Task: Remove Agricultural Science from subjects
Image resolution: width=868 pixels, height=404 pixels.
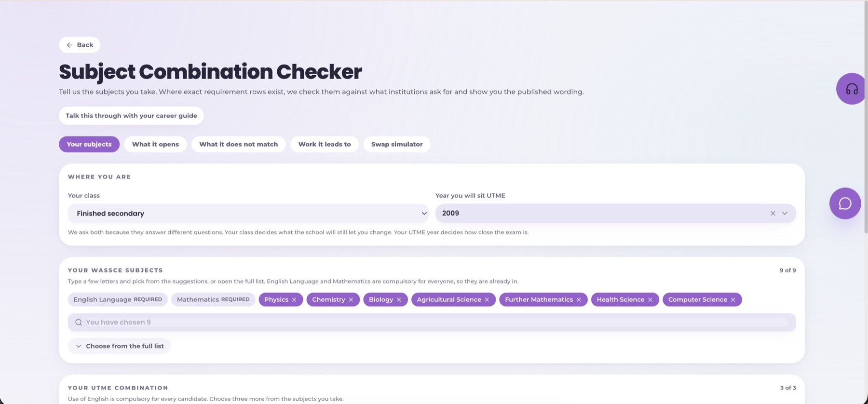Action: (x=487, y=300)
